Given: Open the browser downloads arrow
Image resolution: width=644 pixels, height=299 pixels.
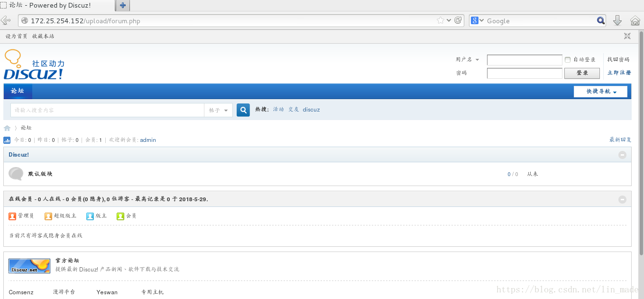Looking at the screenshot, I should point(617,20).
